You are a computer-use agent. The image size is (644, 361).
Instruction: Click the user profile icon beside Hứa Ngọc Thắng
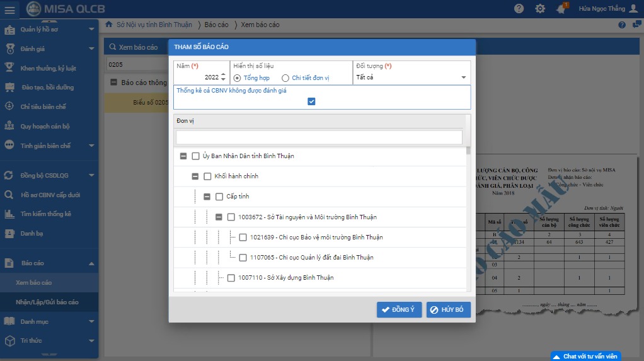tap(633, 9)
